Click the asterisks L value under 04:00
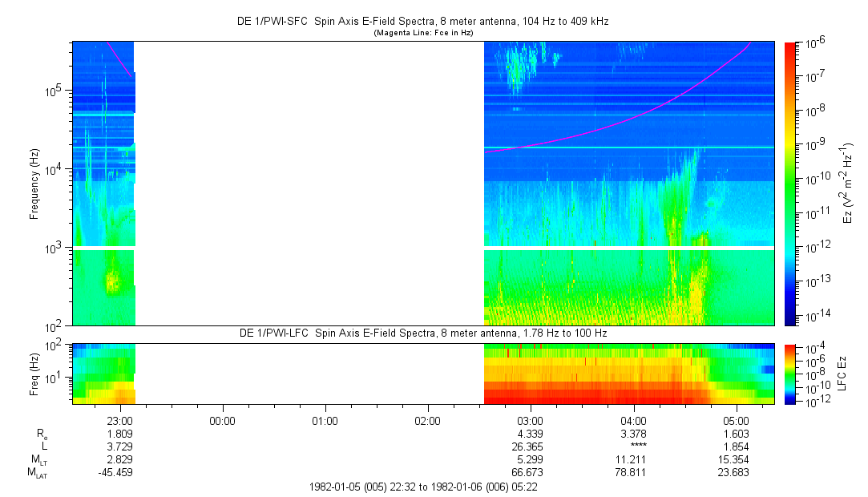868x497 pixels. (638, 446)
